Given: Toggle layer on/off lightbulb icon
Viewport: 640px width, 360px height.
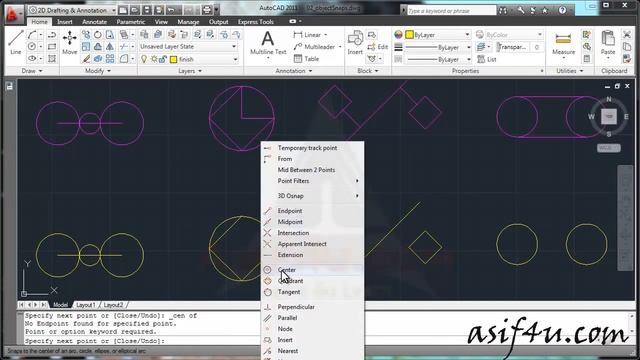Looking at the screenshot, I should [x=144, y=59].
